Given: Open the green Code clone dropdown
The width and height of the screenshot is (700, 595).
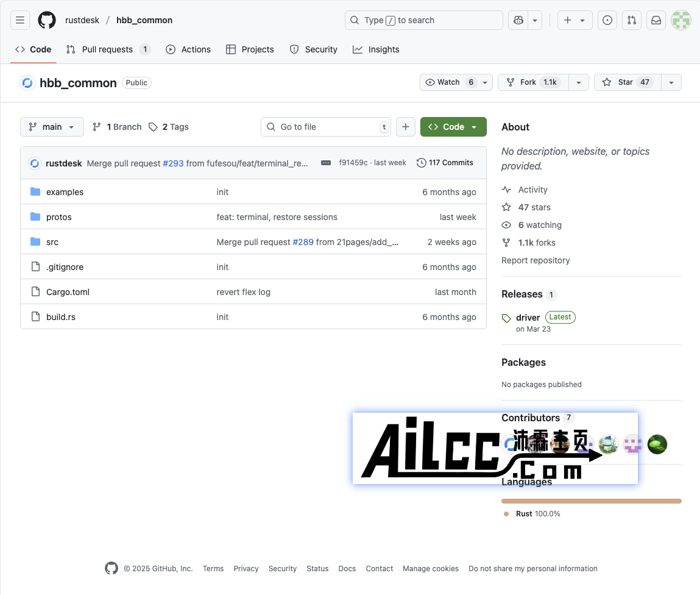Looking at the screenshot, I should [x=453, y=127].
